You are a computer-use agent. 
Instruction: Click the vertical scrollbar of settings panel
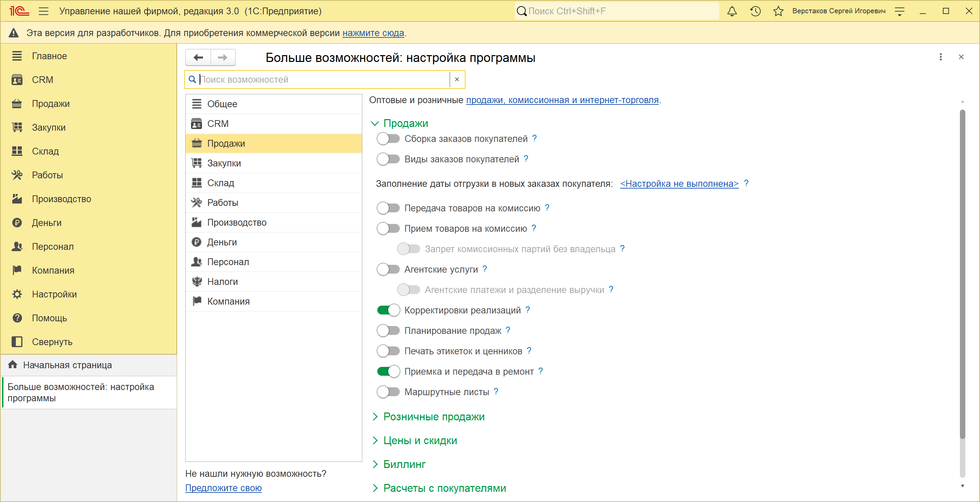click(962, 274)
